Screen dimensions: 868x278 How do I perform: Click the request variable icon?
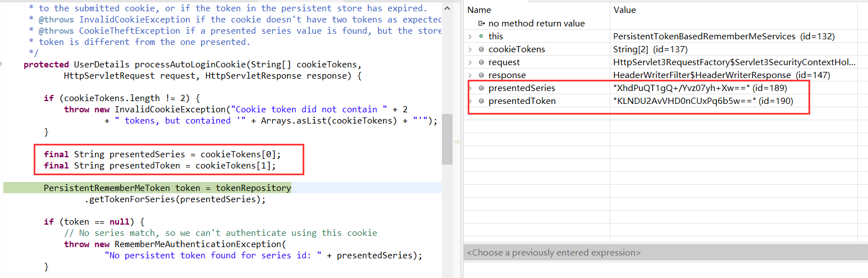[481, 62]
